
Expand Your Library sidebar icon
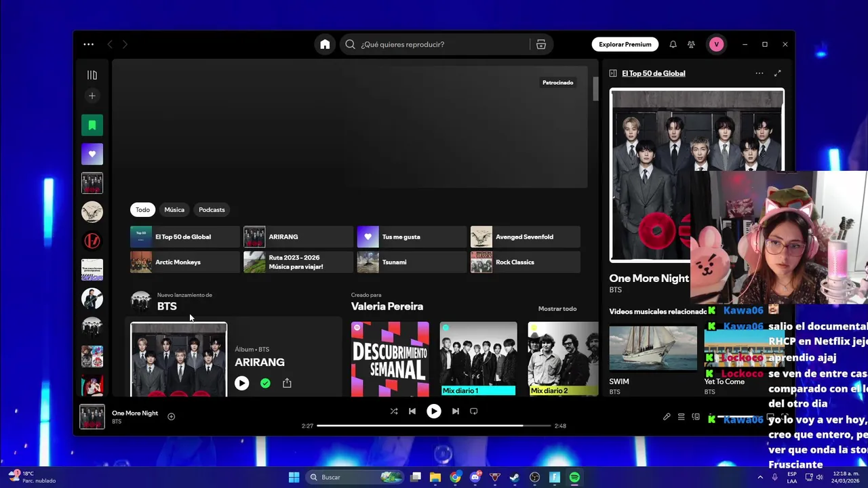tap(92, 75)
